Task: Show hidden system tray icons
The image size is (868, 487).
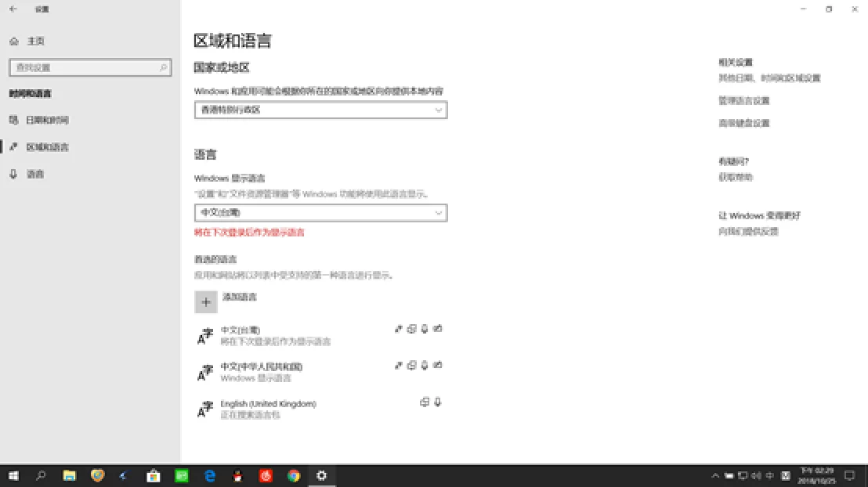Action: click(x=715, y=475)
